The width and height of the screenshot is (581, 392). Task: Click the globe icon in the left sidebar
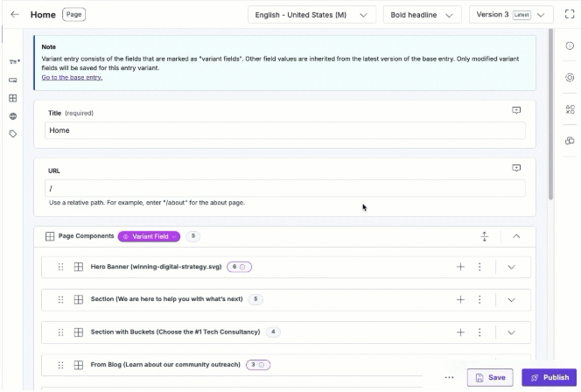click(x=13, y=115)
